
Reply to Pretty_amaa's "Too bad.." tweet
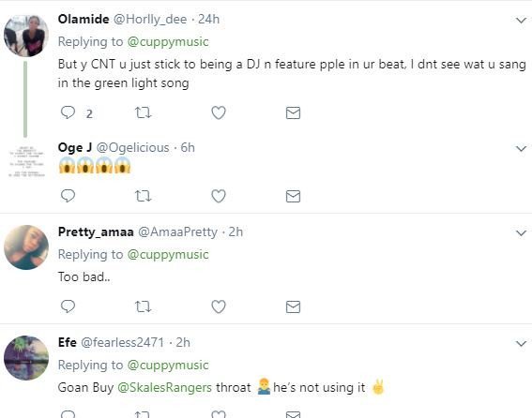(68, 306)
